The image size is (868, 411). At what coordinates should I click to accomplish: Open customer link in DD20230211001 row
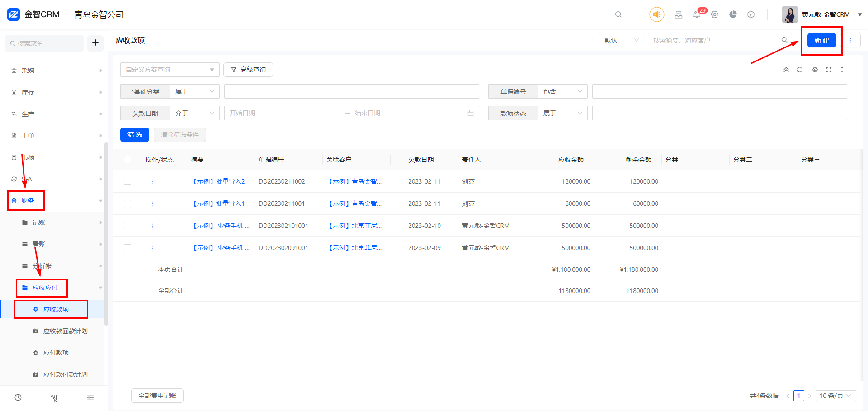coord(354,203)
